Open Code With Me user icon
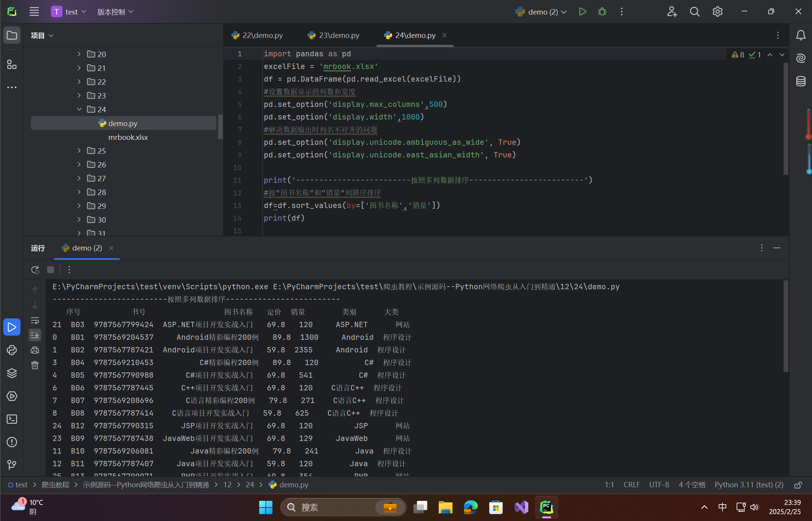This screenshot has width=812, height=521. pos(672,11)
